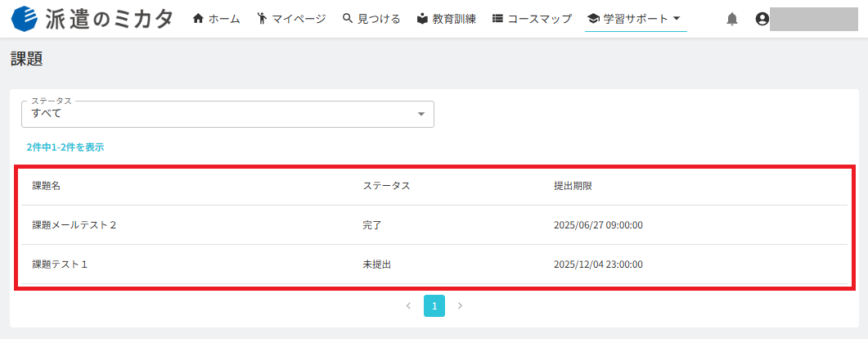Click the home icon beside ホーム
This screenshot has height=339, width=868.
tap(198, 19)
